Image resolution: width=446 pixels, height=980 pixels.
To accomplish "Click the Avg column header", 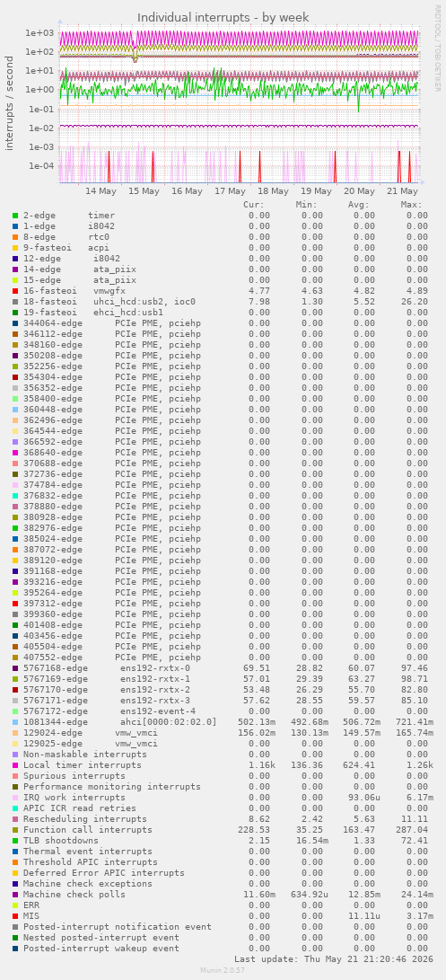I will click(359, 205).
